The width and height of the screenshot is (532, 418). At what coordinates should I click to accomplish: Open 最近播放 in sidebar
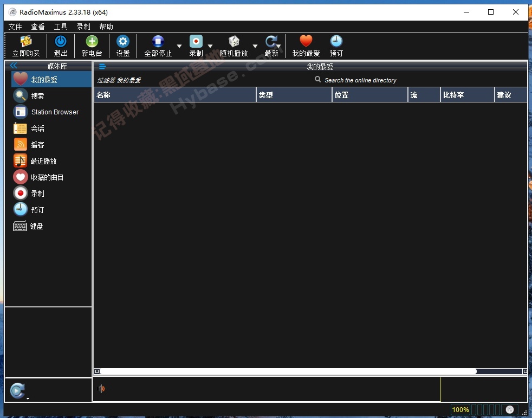pos(51,161)
